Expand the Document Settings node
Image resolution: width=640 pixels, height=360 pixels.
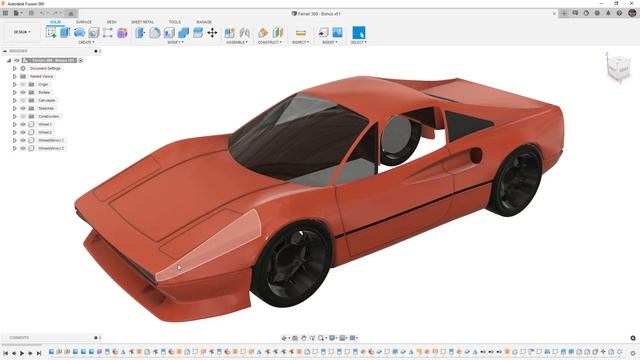click(15, 69)
